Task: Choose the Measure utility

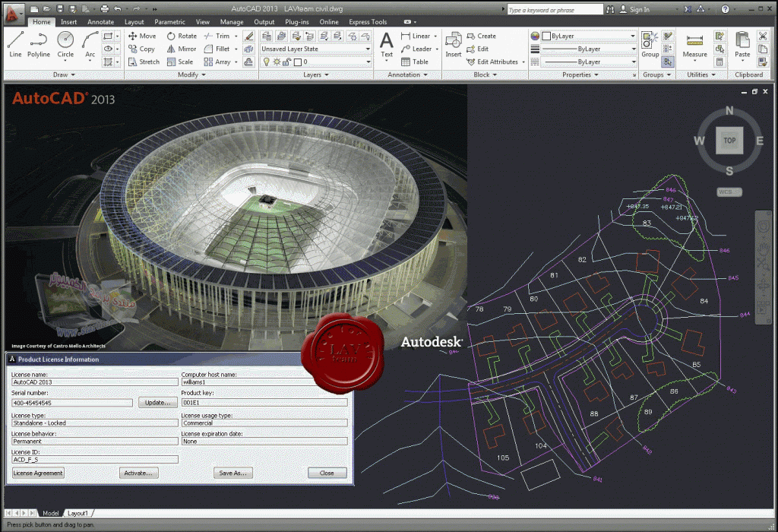Action: (x=694, y=44)
